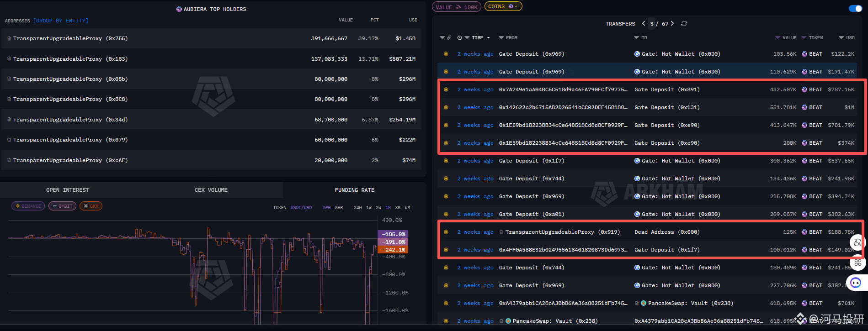Open Gate Deposit (0x131) recipient
The height and width of the screenshot is (331, 868).
(667, 107)
